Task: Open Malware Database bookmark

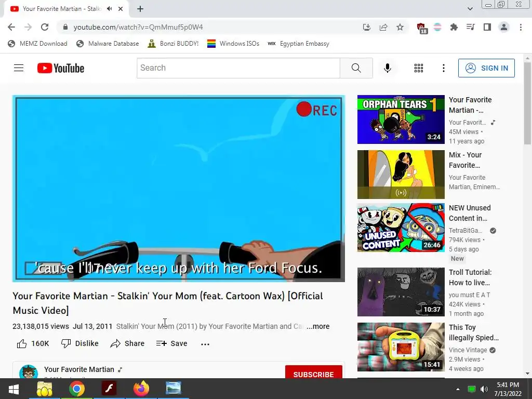Action: (108, 44)
